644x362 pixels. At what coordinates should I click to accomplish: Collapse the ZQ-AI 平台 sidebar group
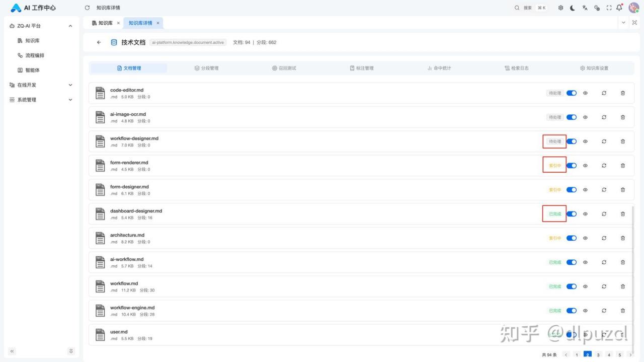[70, 26]
